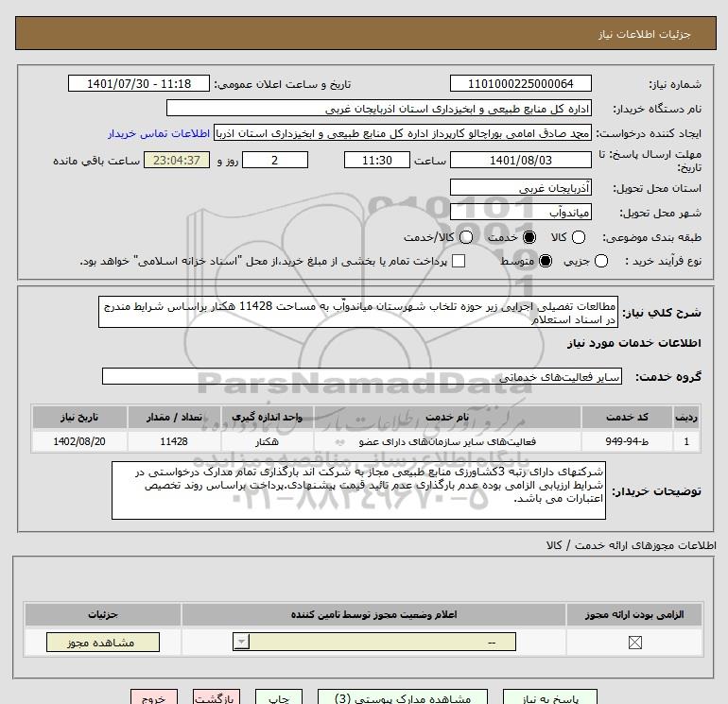Viewport: 728px width, 704px height.
Task: Click the need date cell 1402/08/20
Action: (79, 441)
